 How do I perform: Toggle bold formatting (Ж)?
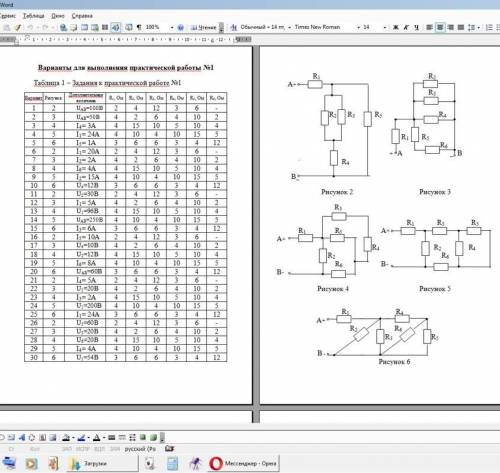pyautogui.click(x=396, y=27)
